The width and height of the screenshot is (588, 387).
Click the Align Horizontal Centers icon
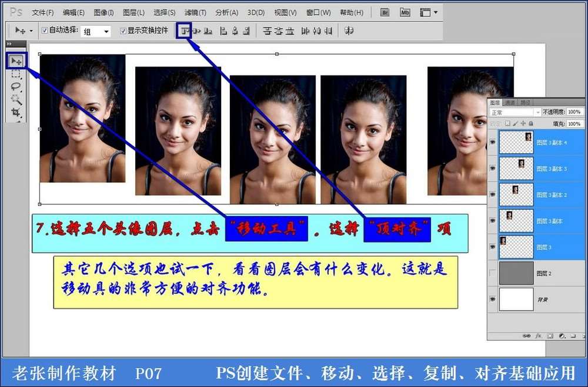(235, 31)
